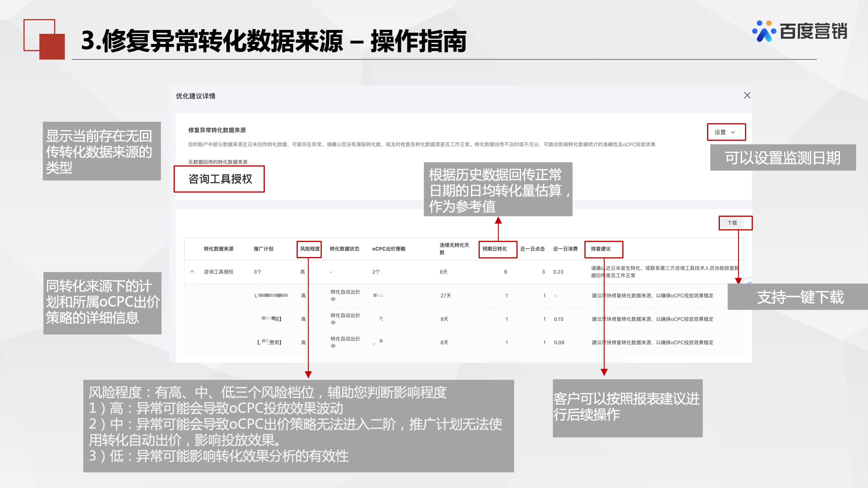This screenshot has width=868, height=488.
Task: Click the 转化数据状态 column header
Action: pos(345,249)
